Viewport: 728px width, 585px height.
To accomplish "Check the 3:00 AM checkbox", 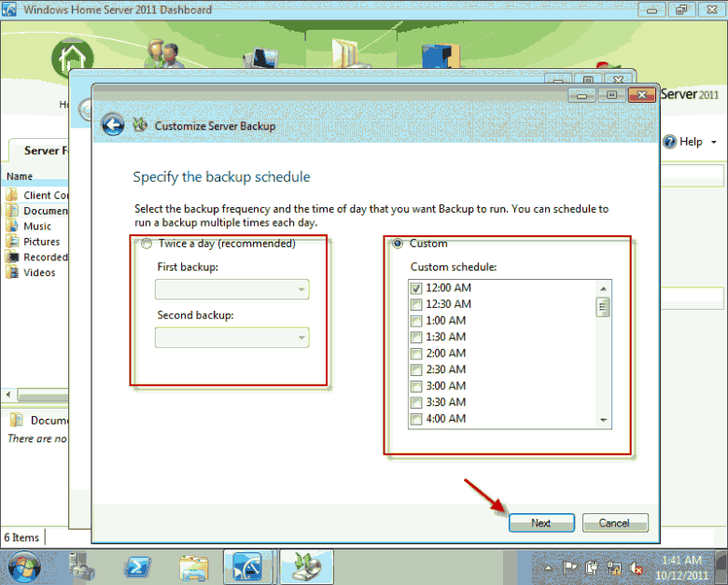I will 416,386.
